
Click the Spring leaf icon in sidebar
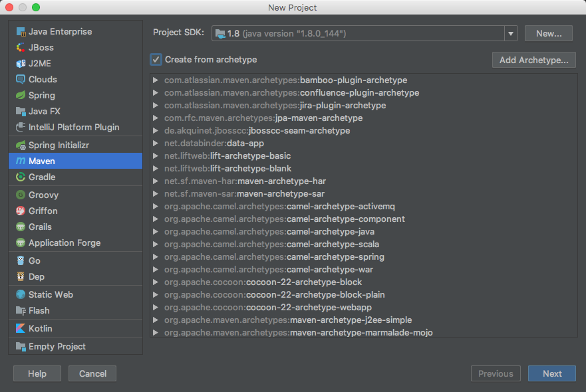(21, 96)
